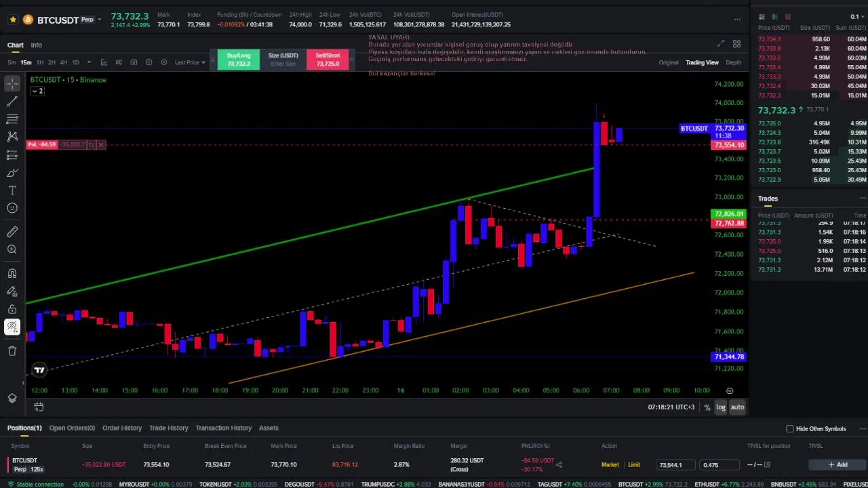
Task: Switch to Original chart view
Action: point(668,62)
